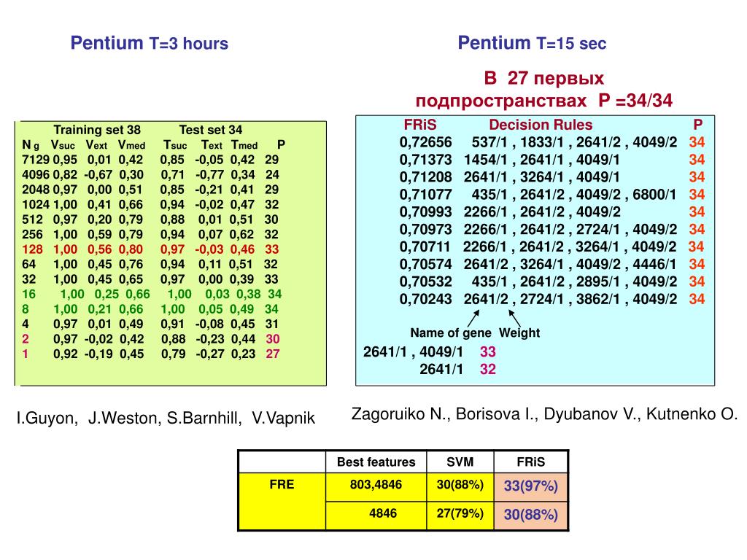Click the yellow 'FRE' cell
This screenshot has height=560, width=747.
pyautogui.click(x=282, y=501)
